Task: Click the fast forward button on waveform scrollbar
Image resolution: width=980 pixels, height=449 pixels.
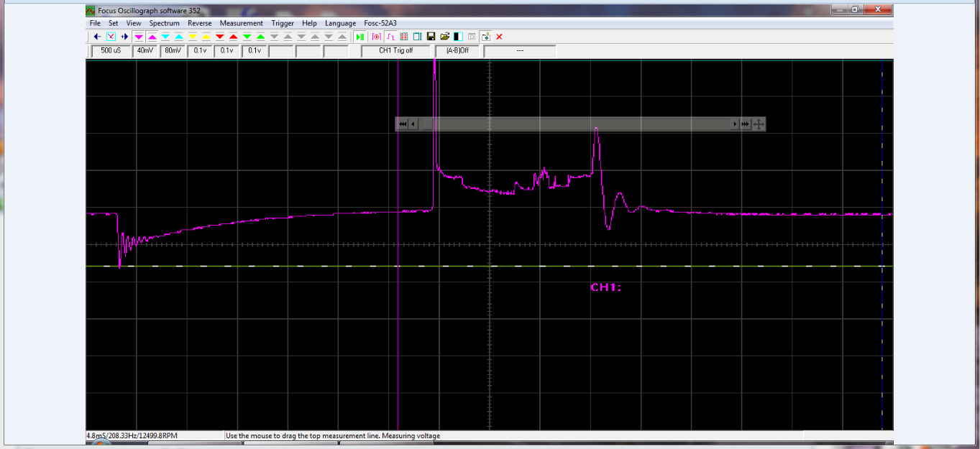Action: pos(746,124)
